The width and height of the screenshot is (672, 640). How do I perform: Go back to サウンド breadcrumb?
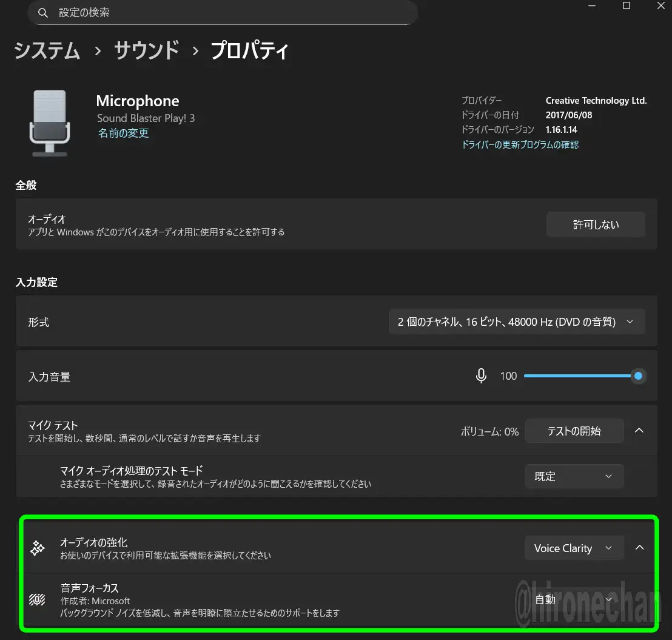coord(147,51)
